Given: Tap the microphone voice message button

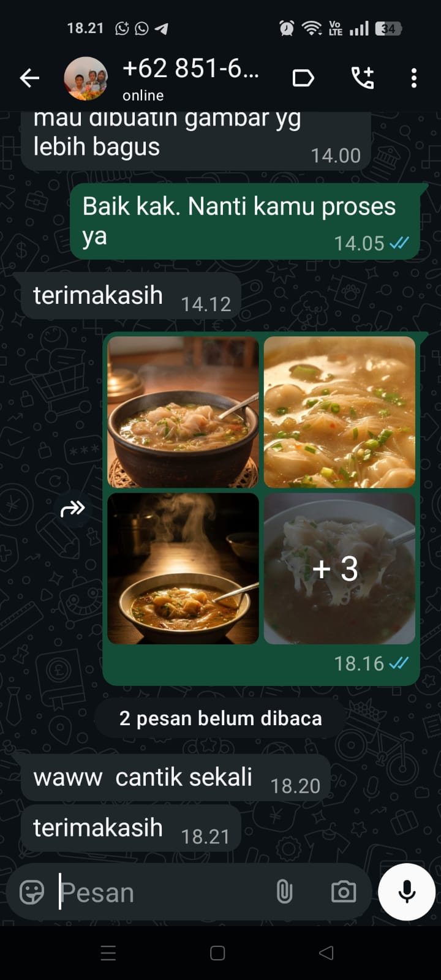Looking at the screenshot, I should click(x=407, y=892).
